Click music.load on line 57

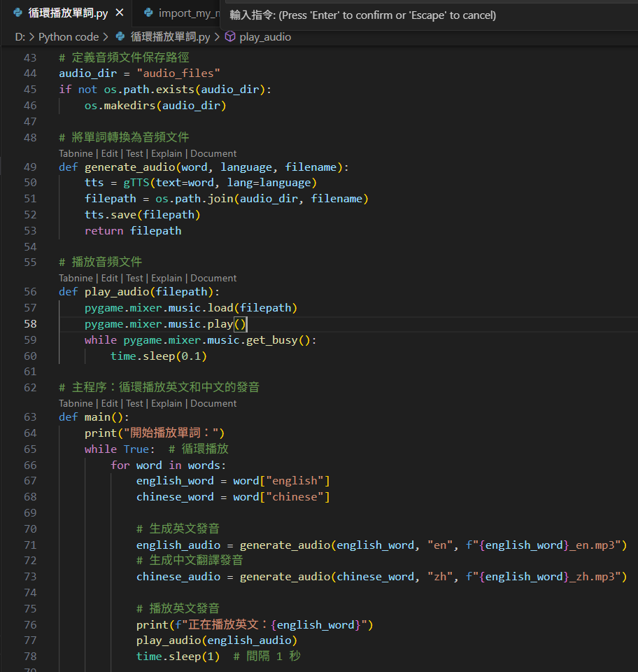(x=201, y=308)
